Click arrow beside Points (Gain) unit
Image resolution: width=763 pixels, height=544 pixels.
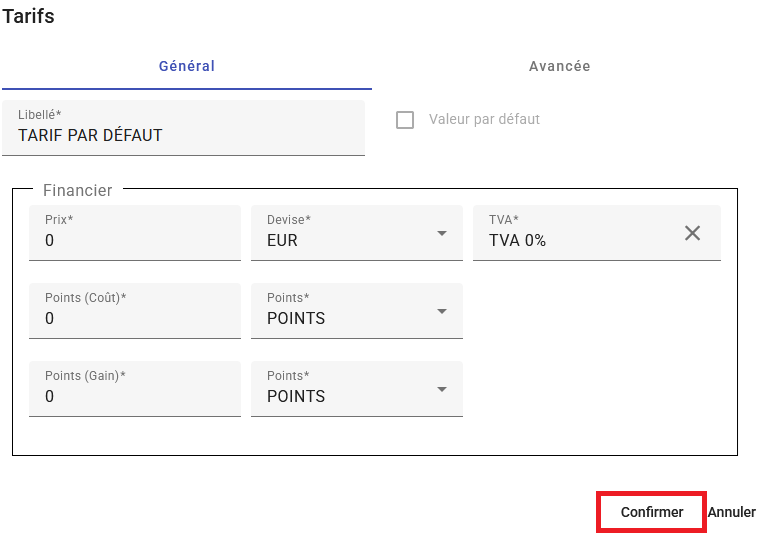(442, 389)
